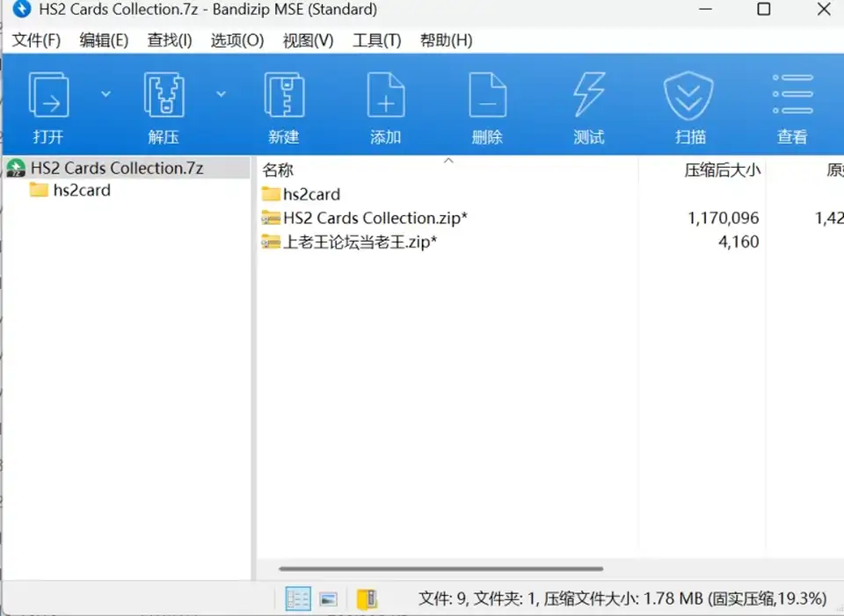This screenshot has height=616, width=844.
Task: Close the Bandizip window
Action: pos(824,9)
